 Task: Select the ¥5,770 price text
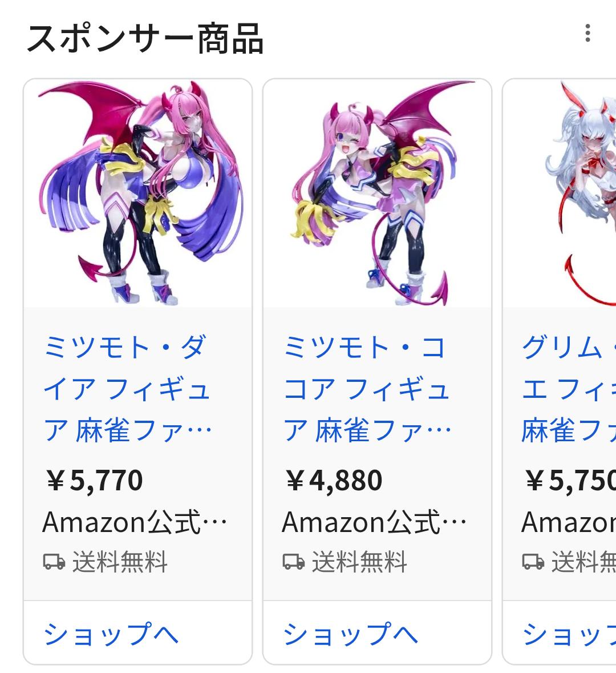94,480
